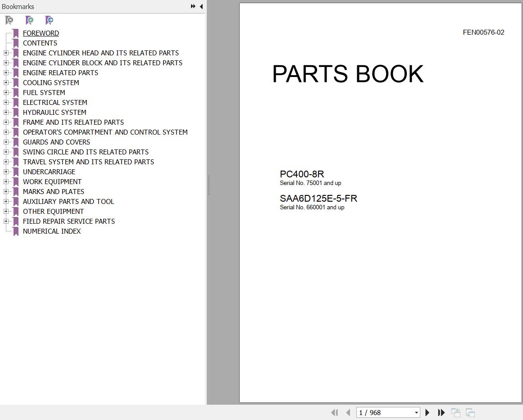
Task: Expand the GUARDS AND COVERS bookmark
Action: coord(6,142)
